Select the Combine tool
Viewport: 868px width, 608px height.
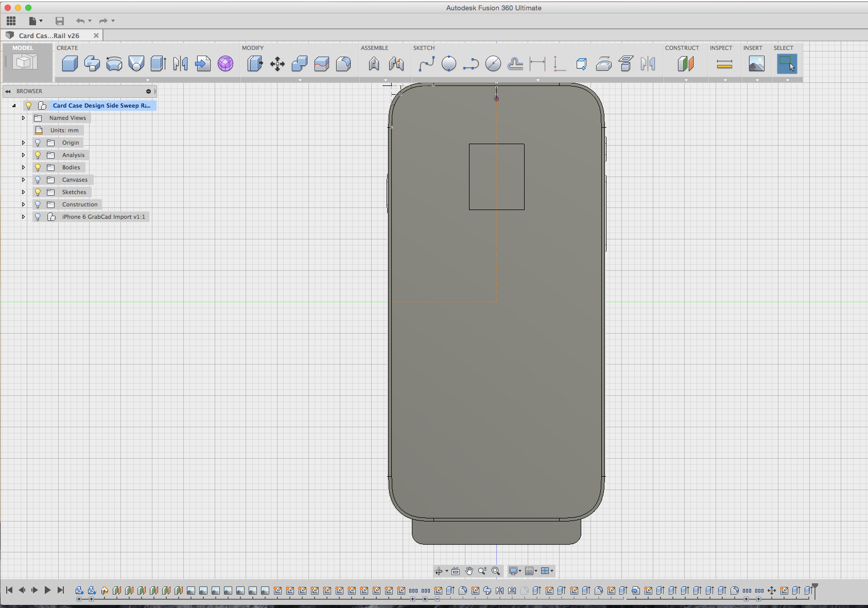(299, 64)
